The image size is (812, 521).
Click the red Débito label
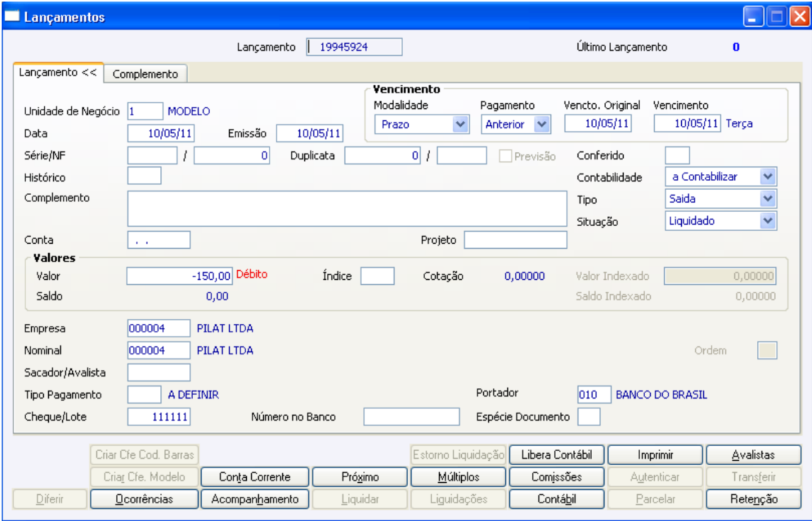pyautogui.click(x=252, y=274)
